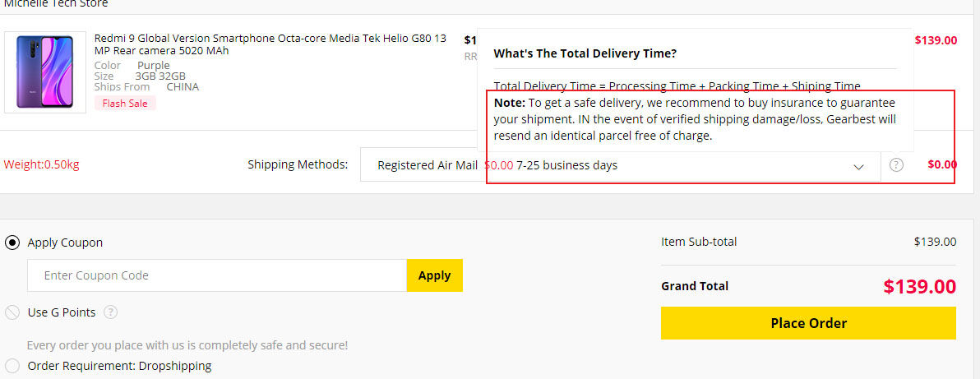Click the insurance Note text in the tooltip

tap(695, 119)
